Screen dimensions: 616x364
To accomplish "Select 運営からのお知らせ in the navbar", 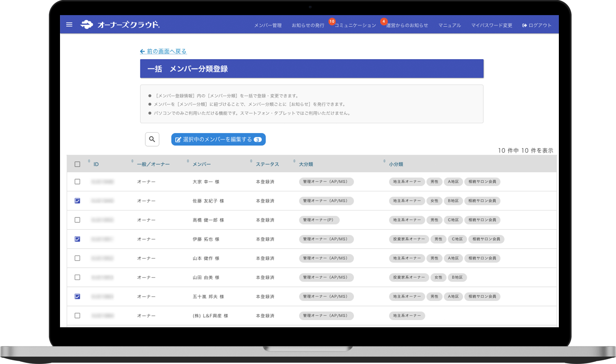I will 406,25.
